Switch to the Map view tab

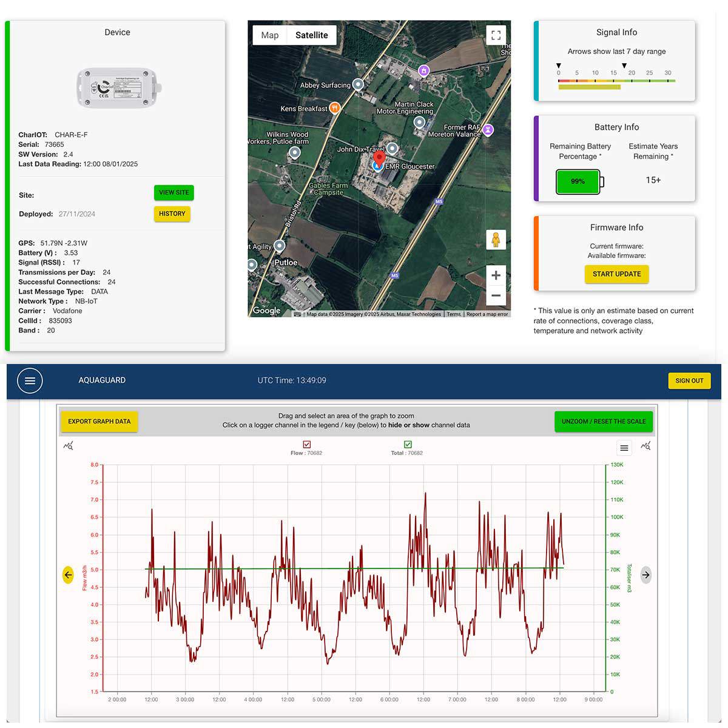tap(270, 35)
